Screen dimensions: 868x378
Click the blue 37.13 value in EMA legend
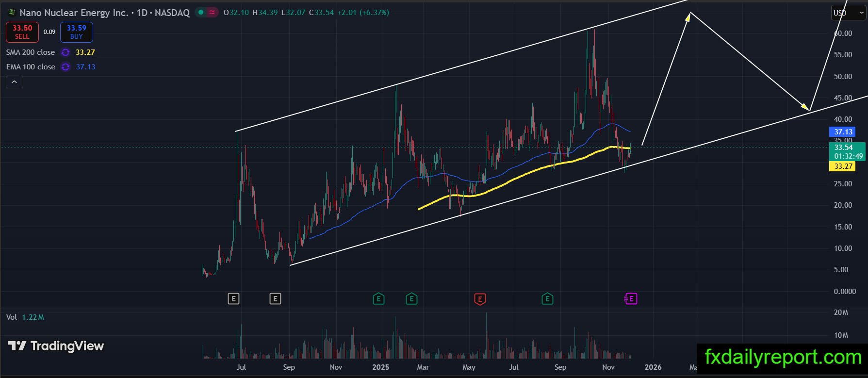[85, 67]
